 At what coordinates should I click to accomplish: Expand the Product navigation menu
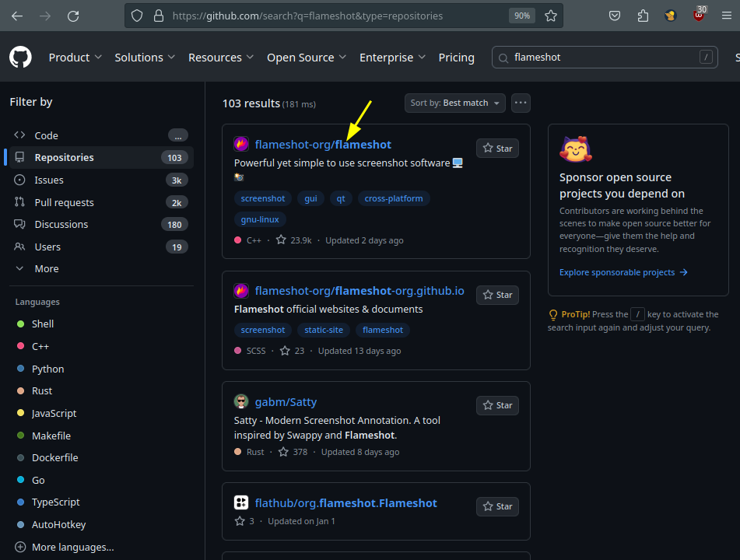click(75, 58)
